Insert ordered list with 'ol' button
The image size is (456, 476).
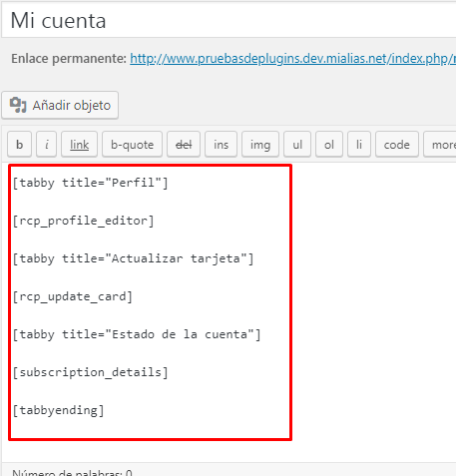(x=329, y=145)
